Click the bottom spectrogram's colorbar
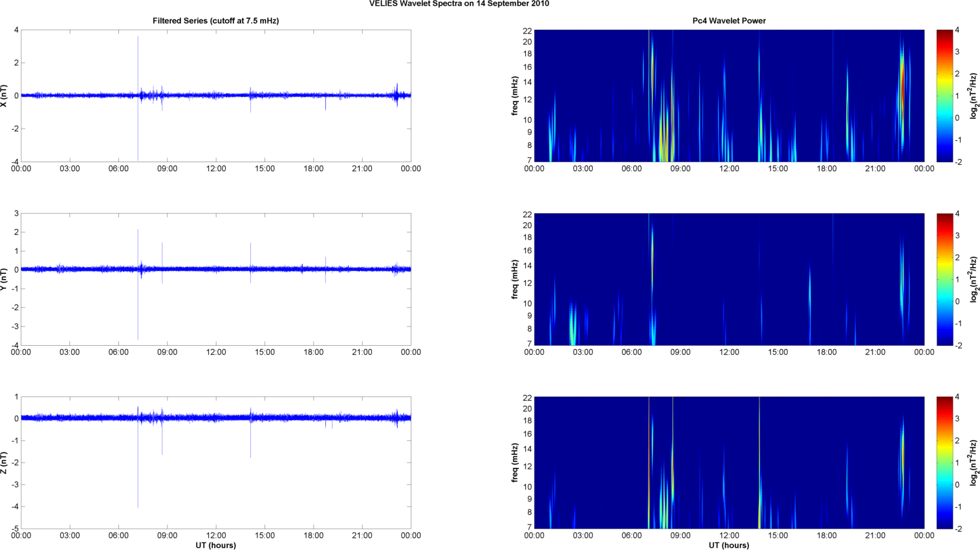This screenshot has height=550, width=980. click(944, 463)
